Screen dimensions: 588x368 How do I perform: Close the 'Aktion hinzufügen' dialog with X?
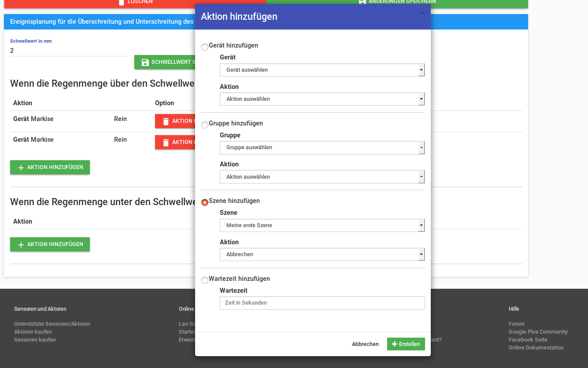423,14
